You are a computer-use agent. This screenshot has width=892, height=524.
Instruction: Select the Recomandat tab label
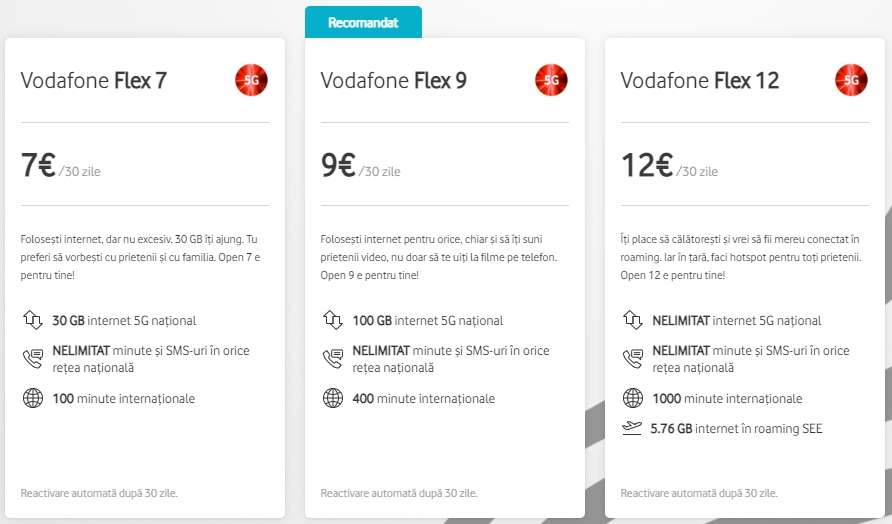pos(363,22)
